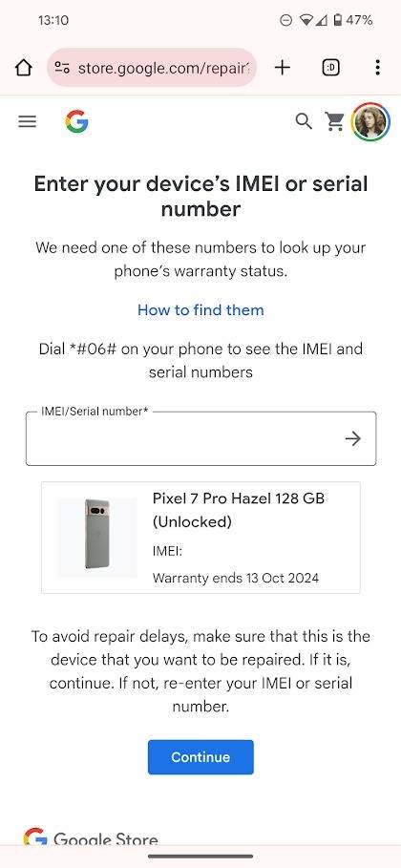Tap the Wi-Fi status icon
401x868 pixels.
pyautogui.click(x=306, y=20)
